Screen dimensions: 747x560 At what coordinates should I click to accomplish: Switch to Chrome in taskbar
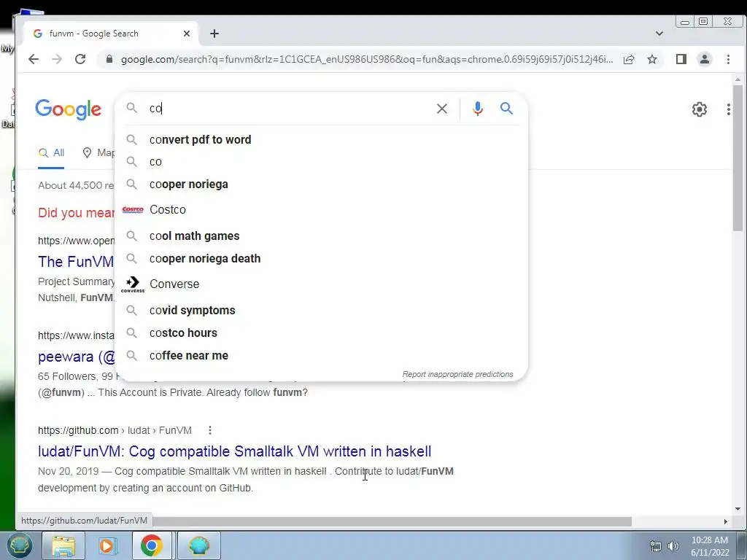(152, 545)
